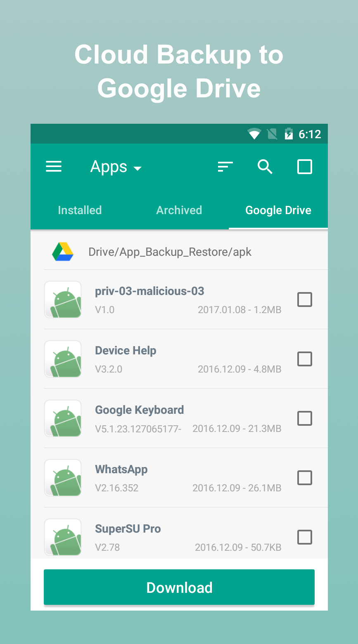Switch to the Installed tab
358x644 pixels.
tap(80, 210)
